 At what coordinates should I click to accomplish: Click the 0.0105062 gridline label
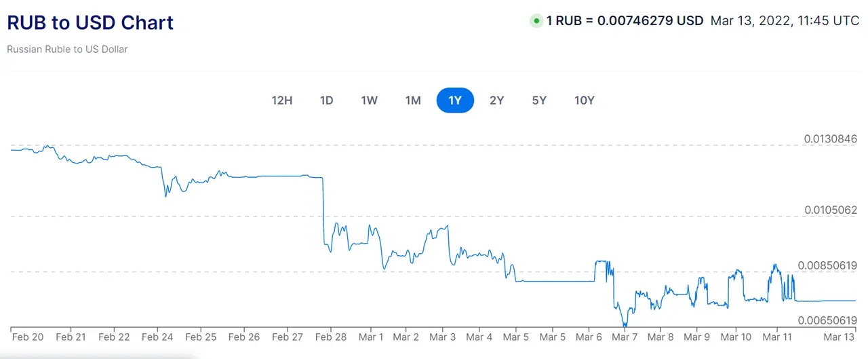click(831, 210)
